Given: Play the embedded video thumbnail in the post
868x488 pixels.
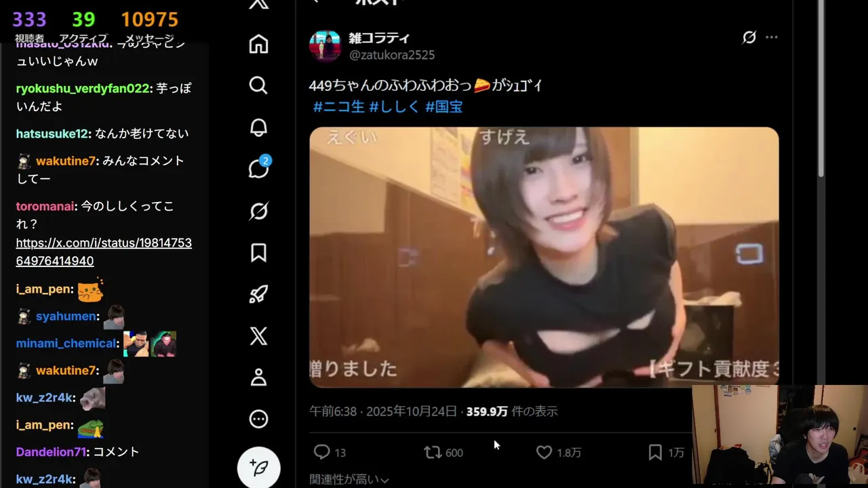Looking at the screenshot, I should (x=544, y=258).
